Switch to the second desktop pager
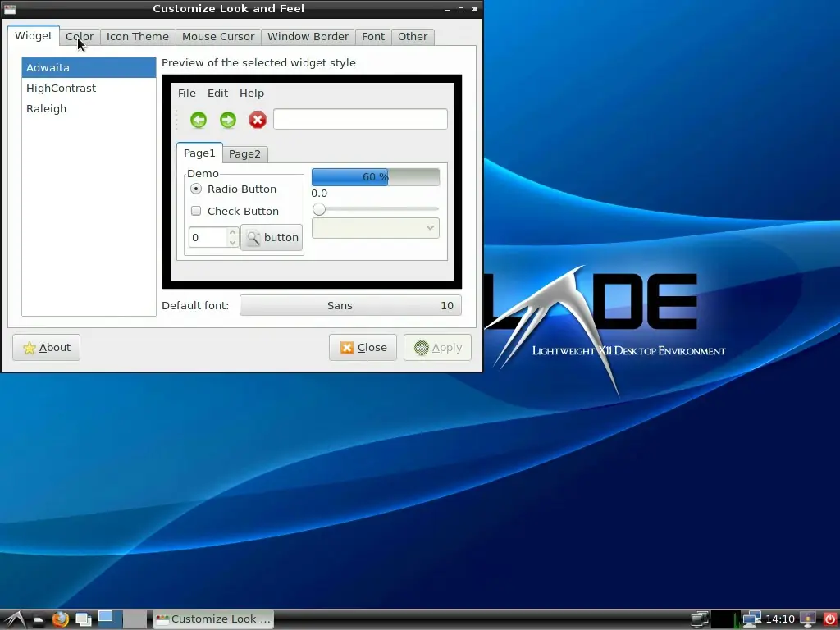840x630 pixels. [x=135, y=619]
